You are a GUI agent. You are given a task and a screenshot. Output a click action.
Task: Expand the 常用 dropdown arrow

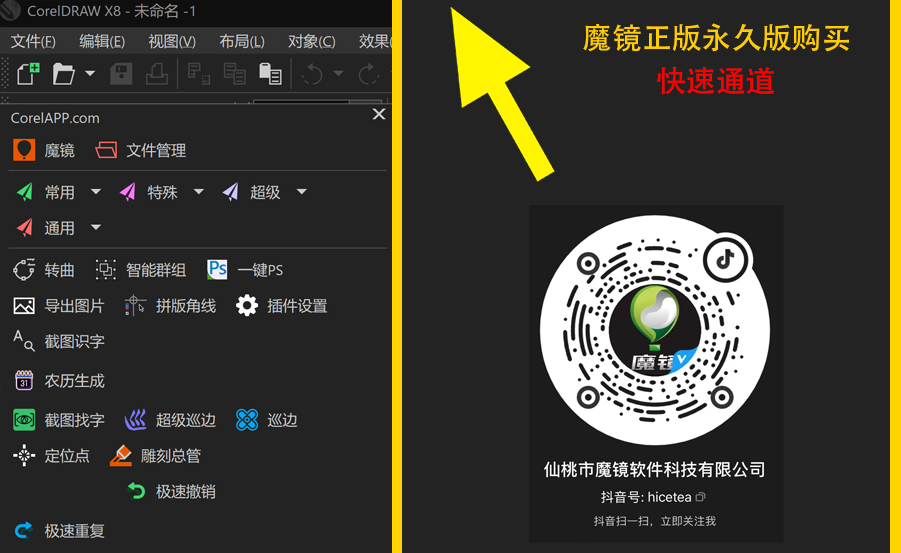pos(96,191)
